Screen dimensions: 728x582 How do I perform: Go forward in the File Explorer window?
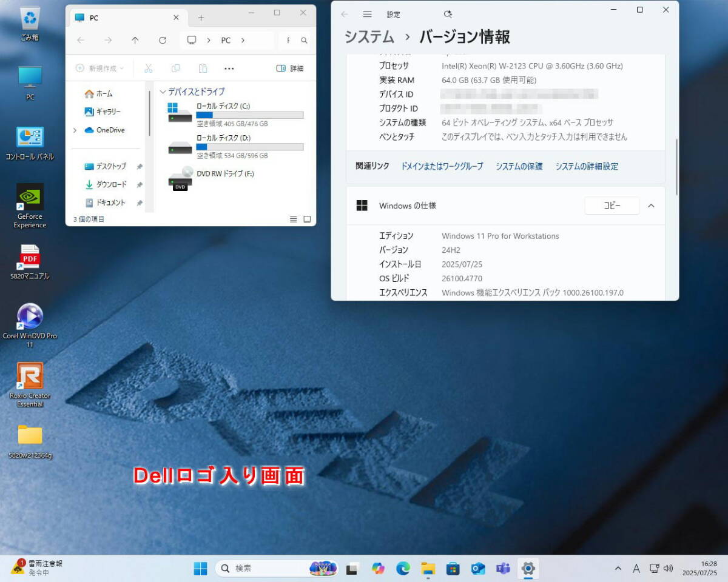point(108,40)
